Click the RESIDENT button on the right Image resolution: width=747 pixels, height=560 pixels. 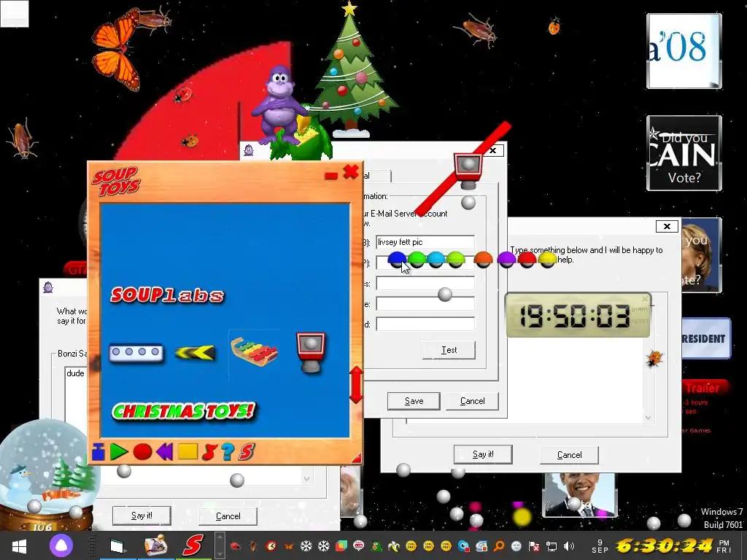click(705, 338)
